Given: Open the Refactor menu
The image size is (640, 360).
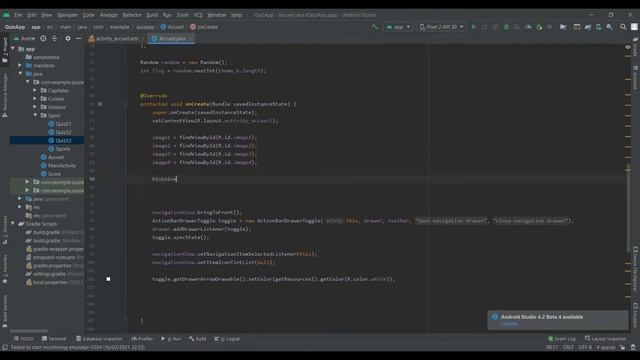Looking at the screenshot, I should click(x=132, y=15).
